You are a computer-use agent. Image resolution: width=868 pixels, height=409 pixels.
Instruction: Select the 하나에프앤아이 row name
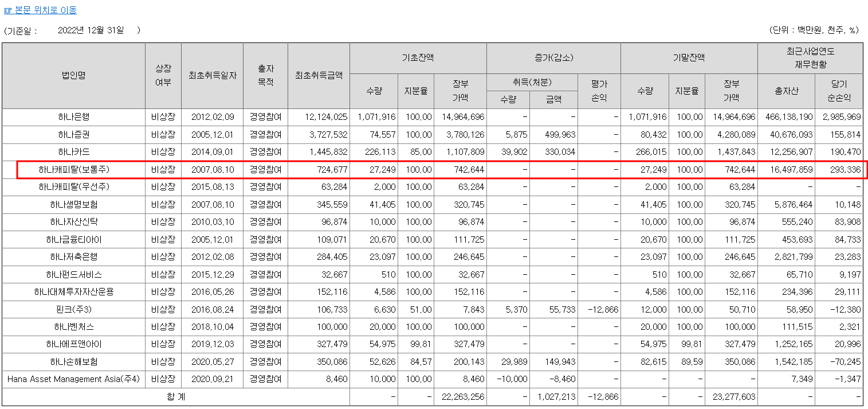[x=73, y=345]
